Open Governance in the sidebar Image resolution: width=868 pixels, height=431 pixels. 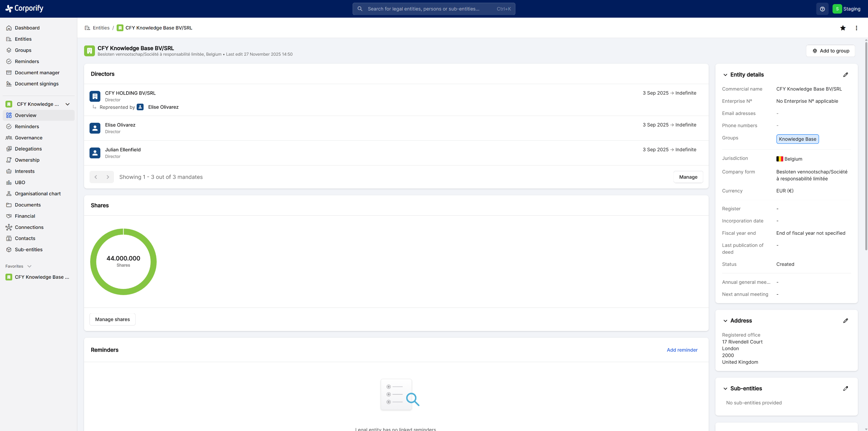pos(28,138)
